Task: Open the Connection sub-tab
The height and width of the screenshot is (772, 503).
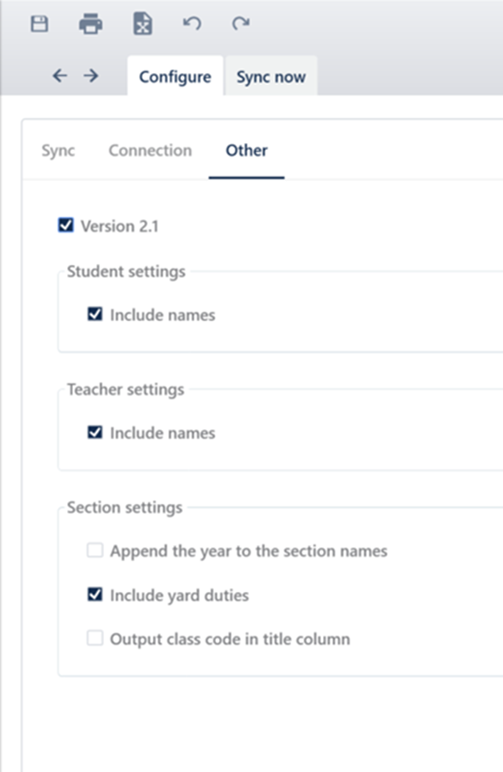Action: coord(150,150)
